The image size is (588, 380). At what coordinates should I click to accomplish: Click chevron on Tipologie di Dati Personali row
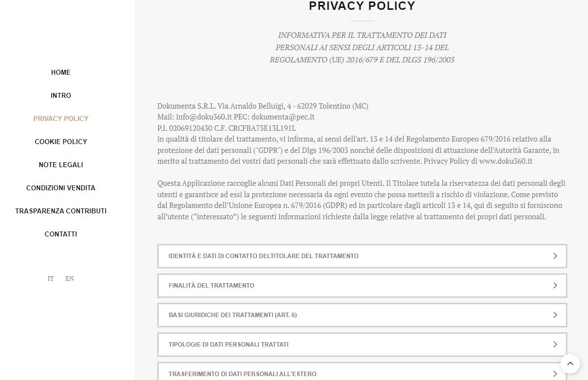tap(555, 345)
